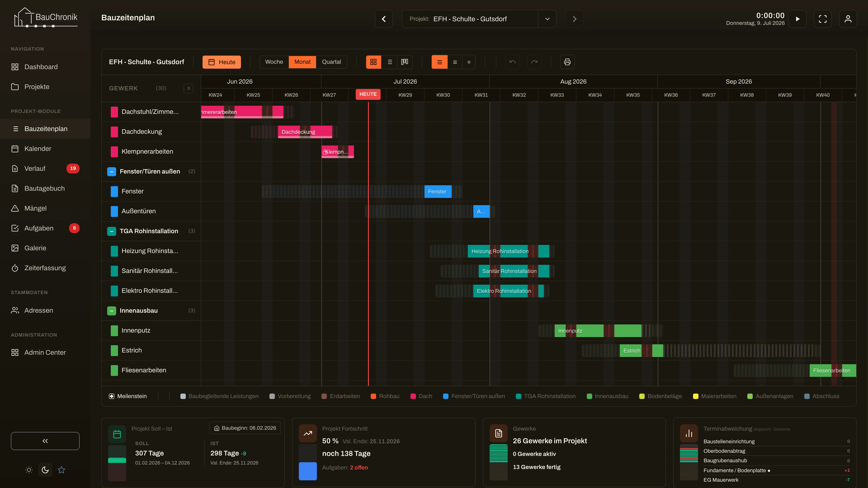
Task: Open Verlauf with 19 notifications
Action: 45,168
